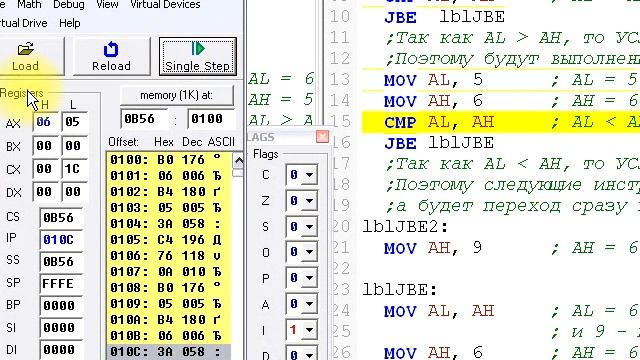Image resolution: width=640 pixels, height=360 pixels.
Task: Open the Help menu
Action: pyautogui.click(x=70, y=23)
